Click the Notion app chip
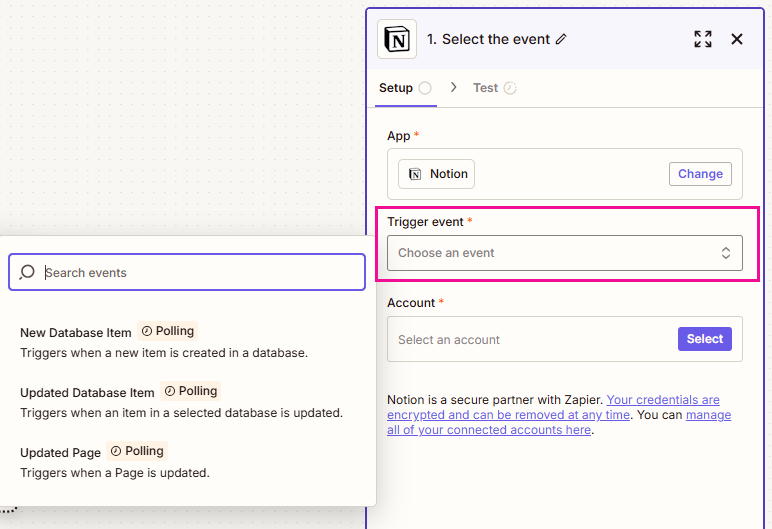 [x=437, y=174]
